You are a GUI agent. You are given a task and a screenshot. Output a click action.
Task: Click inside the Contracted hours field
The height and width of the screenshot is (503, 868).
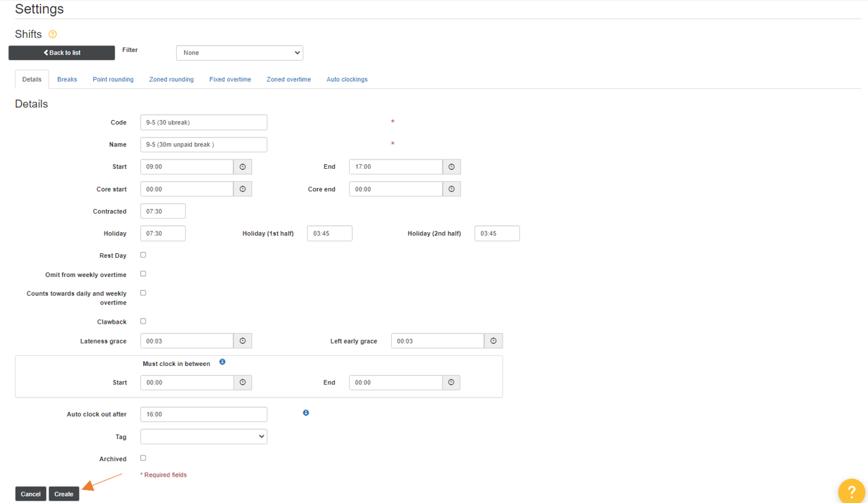coord(162,210)
